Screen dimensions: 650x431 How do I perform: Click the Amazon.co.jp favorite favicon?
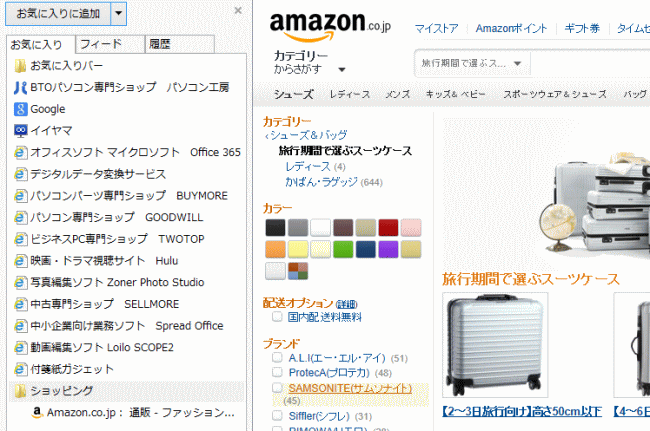click(x=37, y=412)
